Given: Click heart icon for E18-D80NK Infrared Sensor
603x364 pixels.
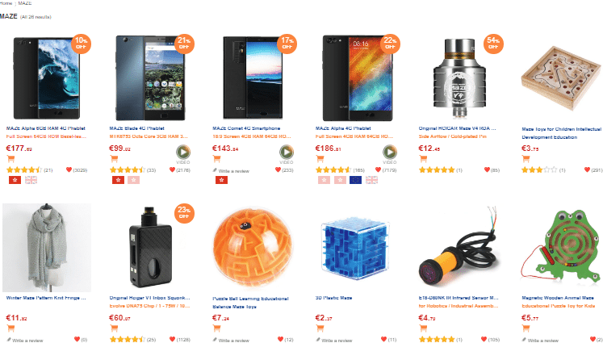Looking at the screenshot, I should pos(484,339).
